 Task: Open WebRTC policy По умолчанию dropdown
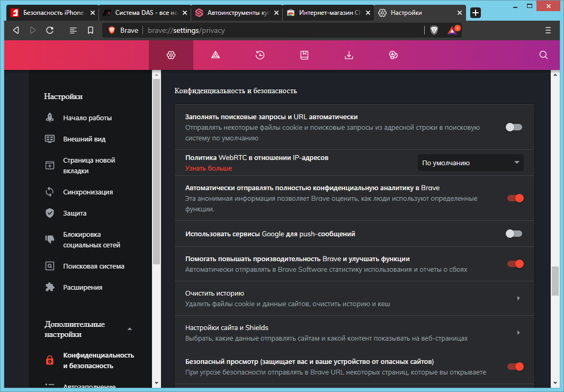tap(470, 163)
